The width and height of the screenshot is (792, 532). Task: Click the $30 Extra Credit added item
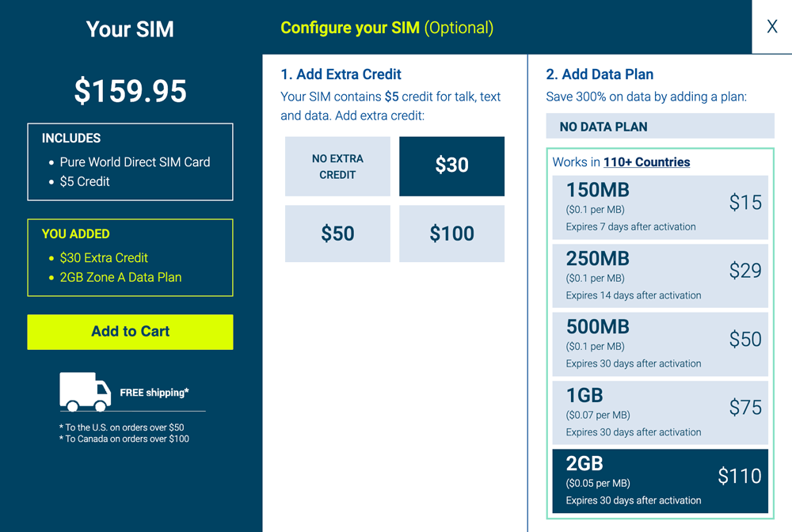click(104, 258)
